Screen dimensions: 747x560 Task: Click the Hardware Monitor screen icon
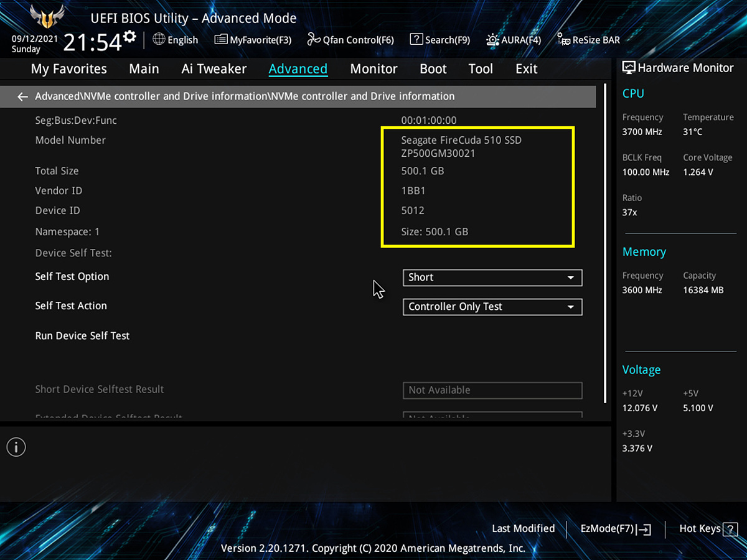[629, 68]
